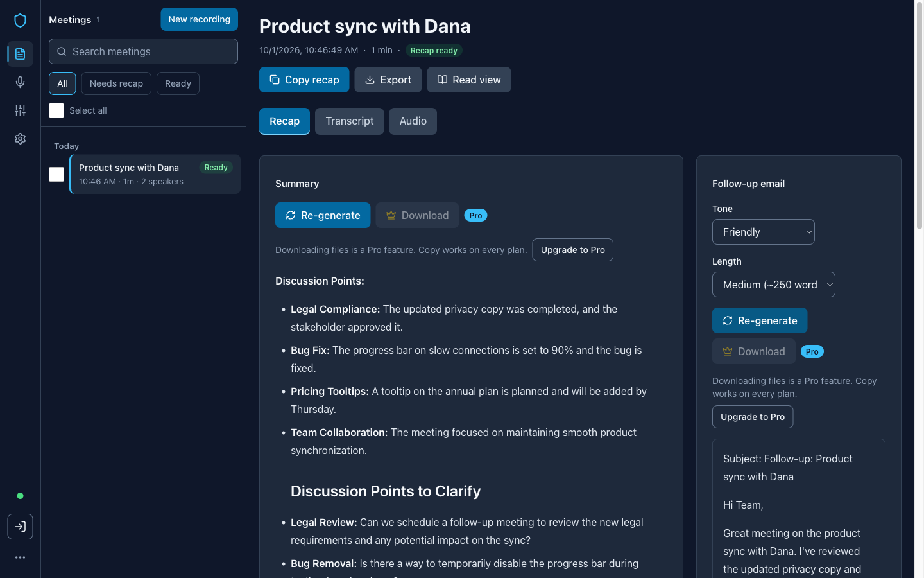Check the Product sync with Dana checkbox
The height and width of the screenshot is (578, 924).
click(56, 174)
